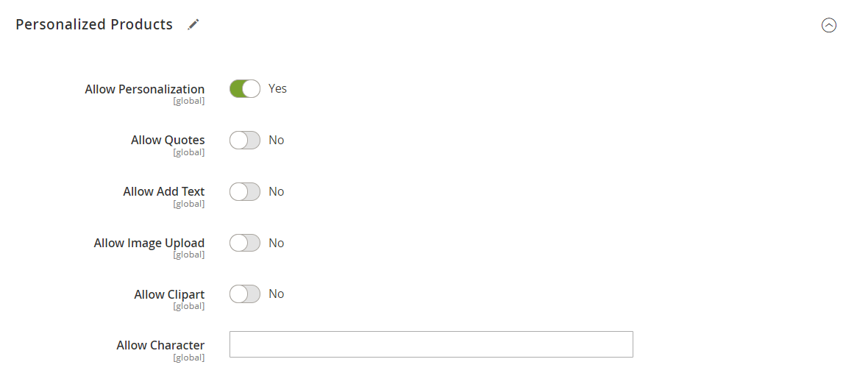Enable the Allow Quotes switch

(x=245, y=140)
